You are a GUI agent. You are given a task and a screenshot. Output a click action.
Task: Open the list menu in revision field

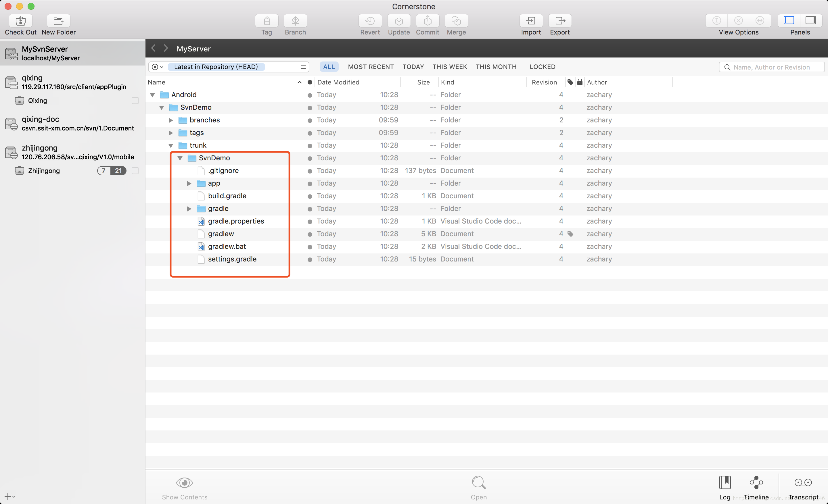303,67
